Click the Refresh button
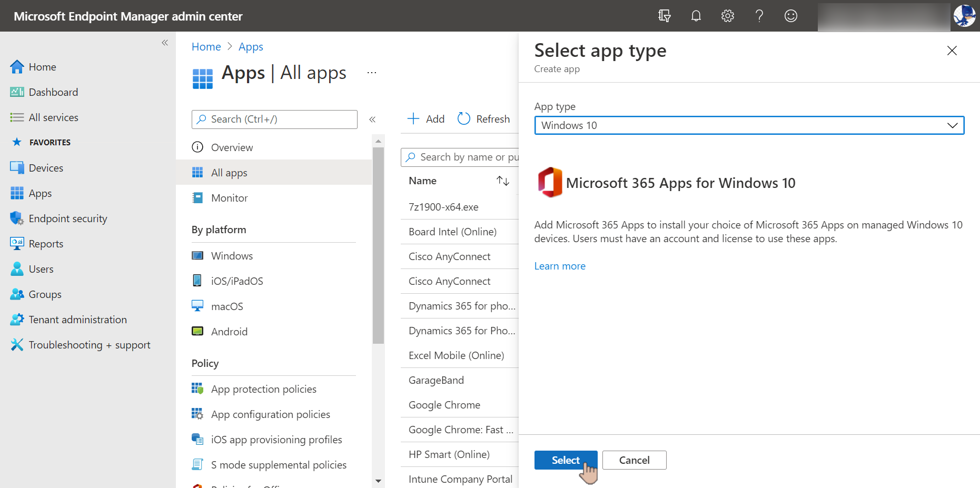The width and height of the screenshot is (980, 488). [483, 119]
